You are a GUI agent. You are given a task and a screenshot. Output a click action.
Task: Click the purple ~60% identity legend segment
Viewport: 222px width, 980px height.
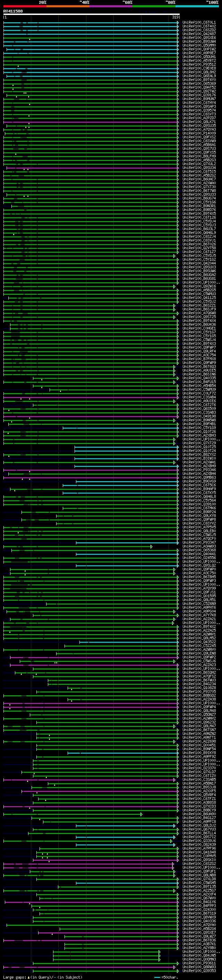point(111,6)
